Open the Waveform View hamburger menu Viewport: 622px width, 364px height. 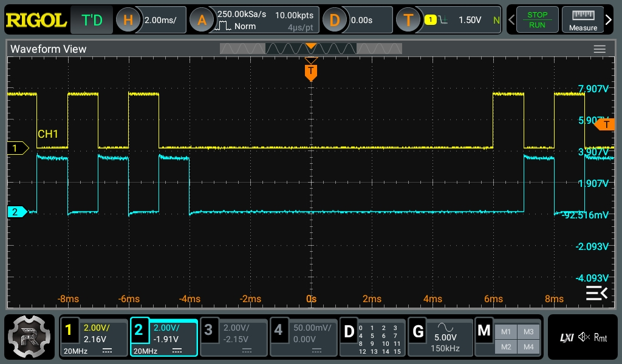click(600, 49)
